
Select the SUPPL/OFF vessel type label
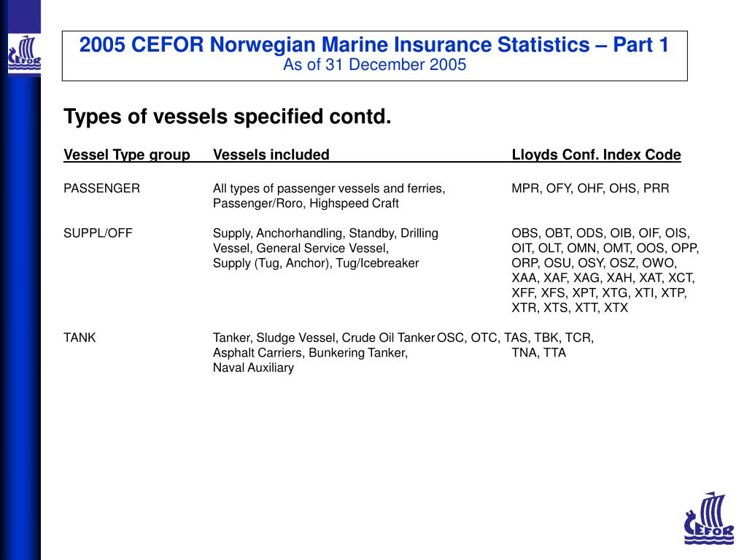98,233
